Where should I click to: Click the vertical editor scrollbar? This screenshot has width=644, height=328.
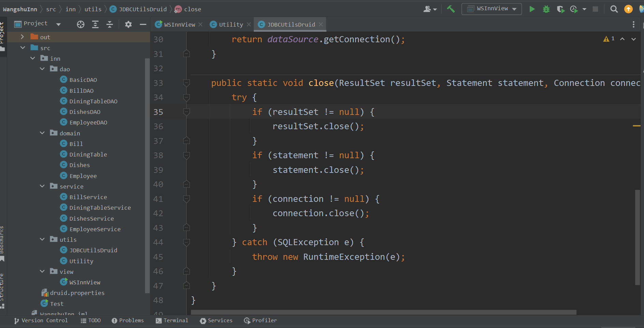[x=637, y=237]
